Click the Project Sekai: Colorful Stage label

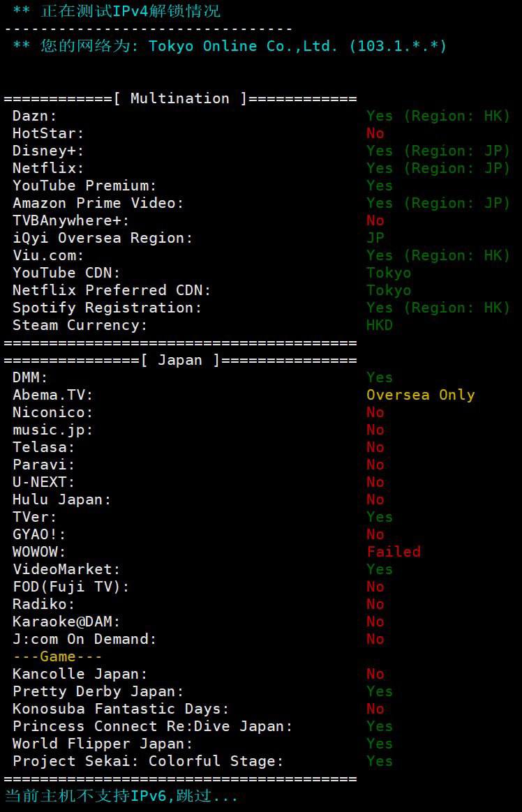148,761
